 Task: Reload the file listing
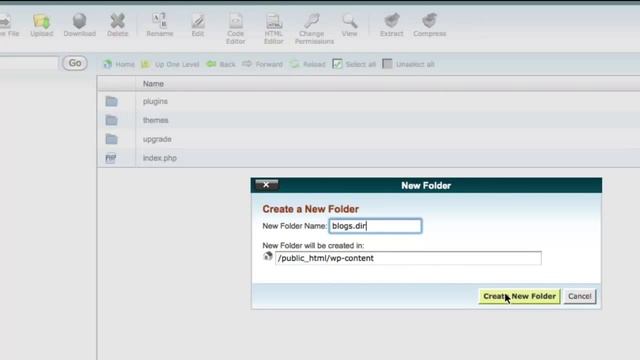[x=307, y=64]
